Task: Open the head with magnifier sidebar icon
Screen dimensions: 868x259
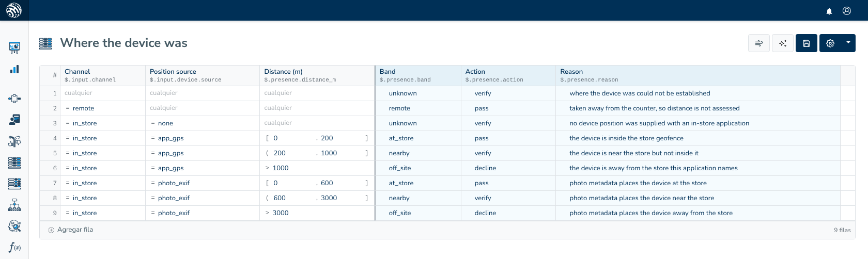Action: click(x=14, y=226)
